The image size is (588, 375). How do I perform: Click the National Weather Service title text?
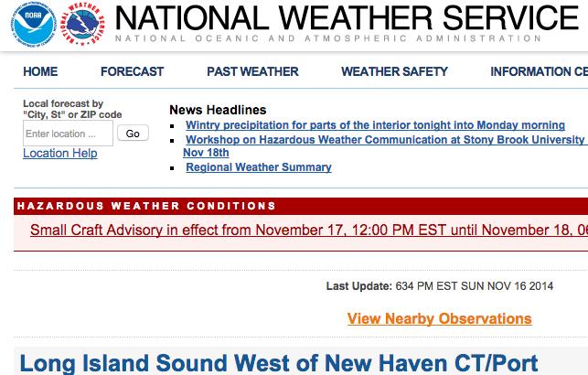tap(347, 18)
